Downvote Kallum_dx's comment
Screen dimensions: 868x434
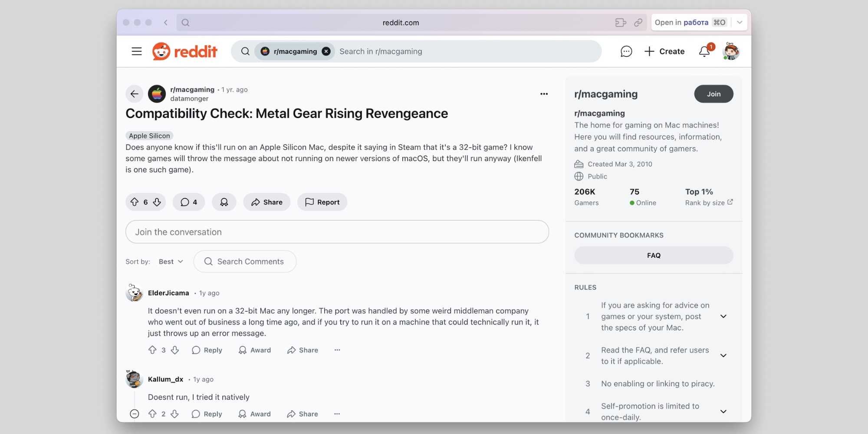pos(175,414)
